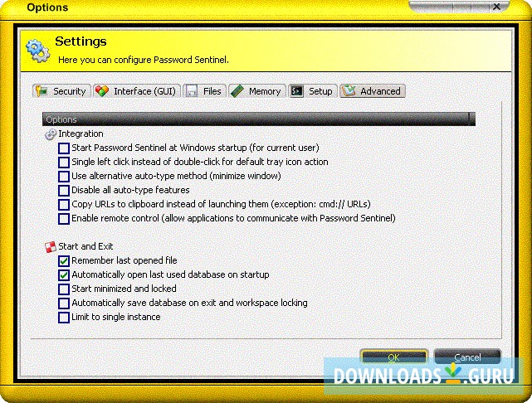The width and height of the screenshot is (532, 403).
Task: Click the Security tab's key icon
Action: [x=41, y=91]
